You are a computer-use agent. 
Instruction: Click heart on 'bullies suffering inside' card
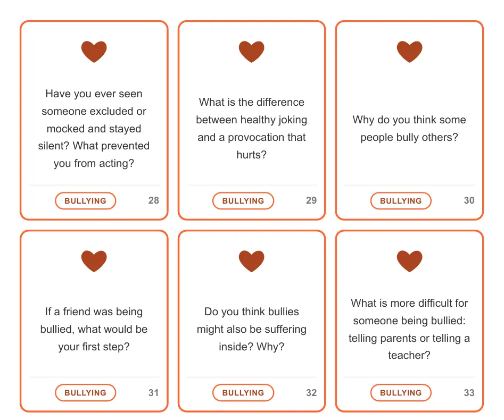pos(251,261)
